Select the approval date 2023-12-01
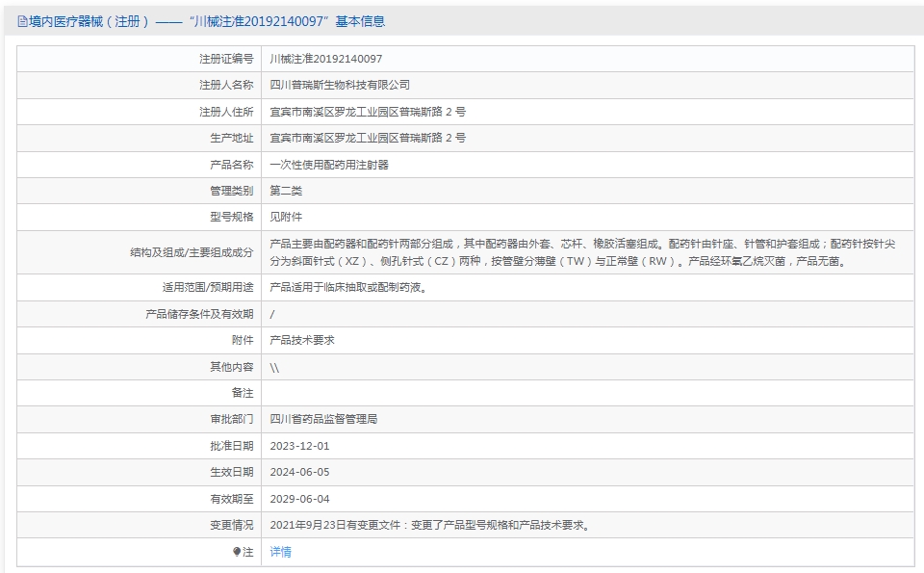924x573 pixels. click(x=299, y=446)
